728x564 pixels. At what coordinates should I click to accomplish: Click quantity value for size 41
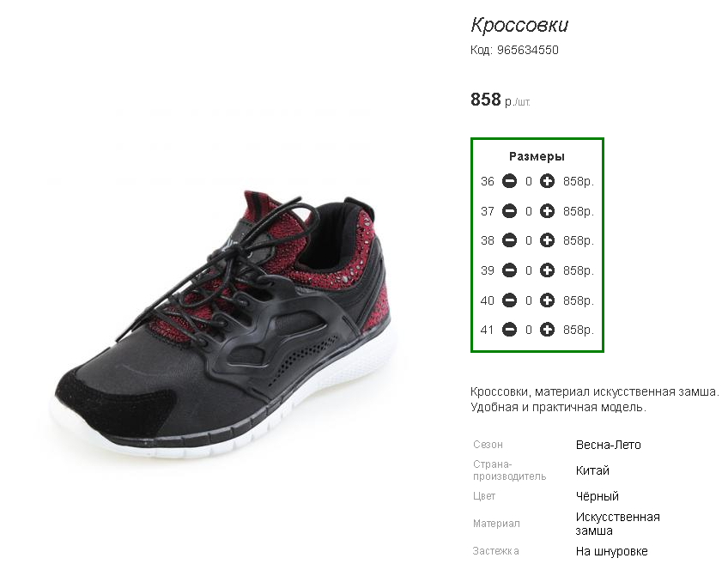click(528, 330)
